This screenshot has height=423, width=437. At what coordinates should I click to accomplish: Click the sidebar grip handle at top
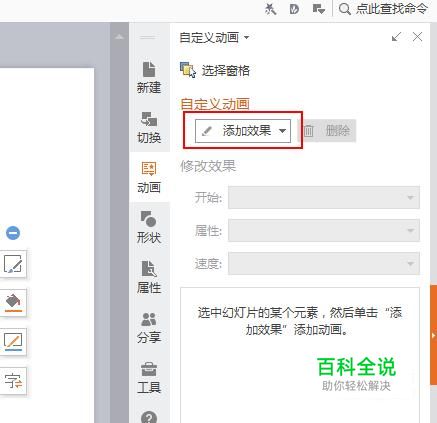click(148, 37)
